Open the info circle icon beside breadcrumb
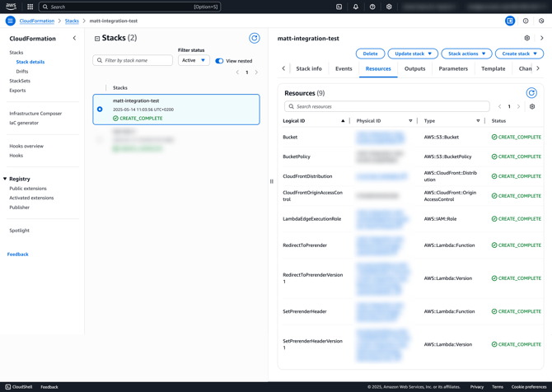552x392 pixels. 526,21
